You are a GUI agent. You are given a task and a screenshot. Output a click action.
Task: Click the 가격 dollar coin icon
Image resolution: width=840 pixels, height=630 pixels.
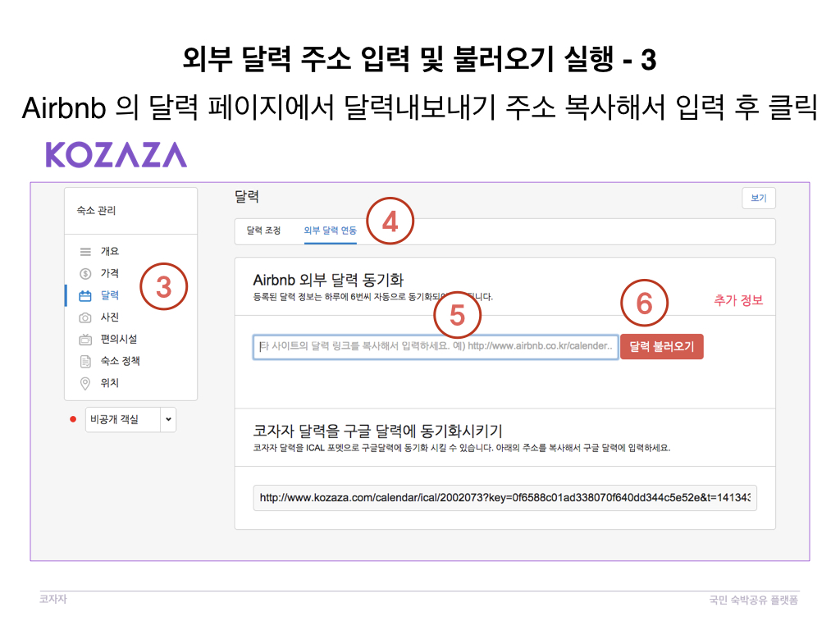point(85,274)
